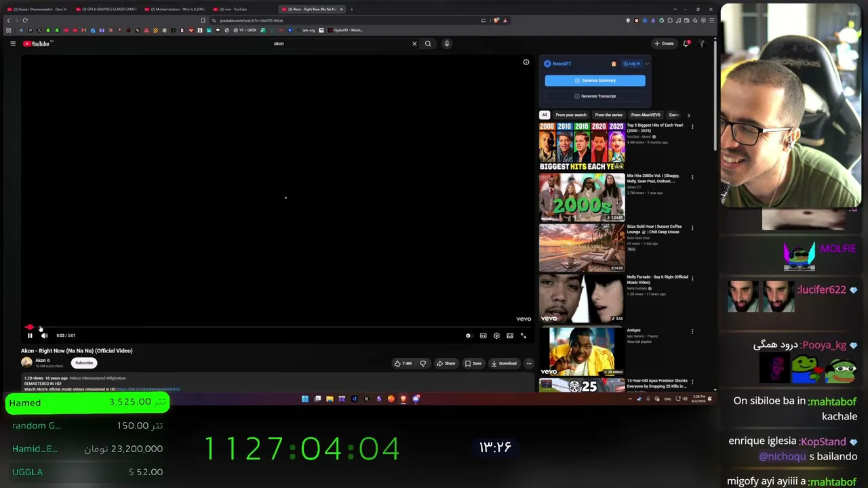Screen dimensions: 868x488
Task: Open the tab search dropdown arrow
Action: coord(675,9)
